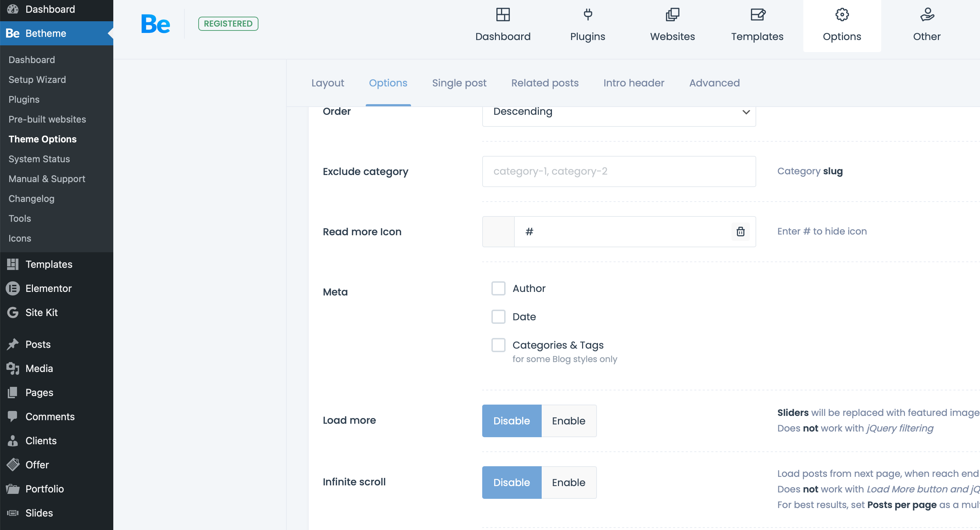Click the trash icon in Read more Icon field
Viewport: 980px width, 530px height.
740,231
